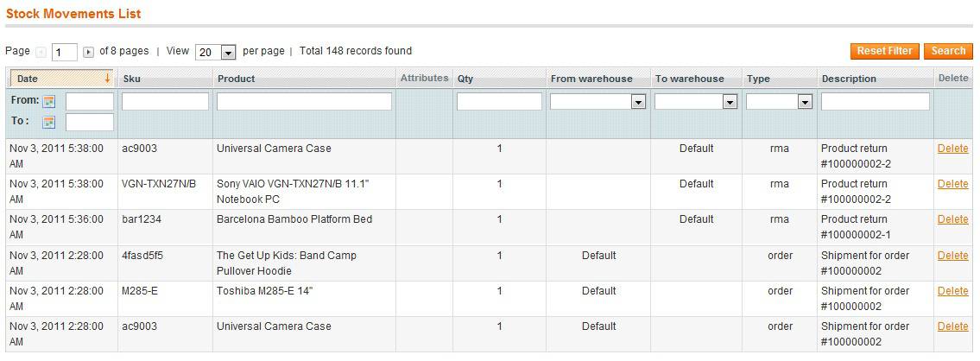This screenshot has width=980, height=361.
Task: Sort by the Qty column header
Action: (x=465, y=79)
